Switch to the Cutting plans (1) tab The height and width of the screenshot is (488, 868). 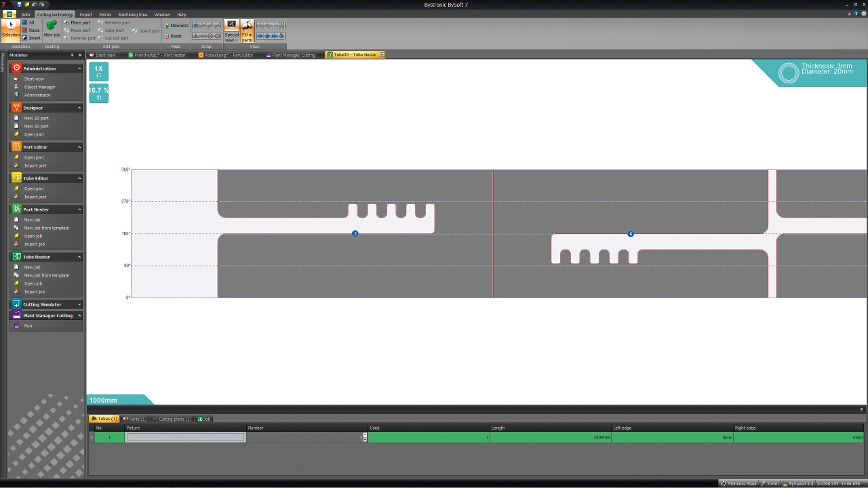(174, 419)
